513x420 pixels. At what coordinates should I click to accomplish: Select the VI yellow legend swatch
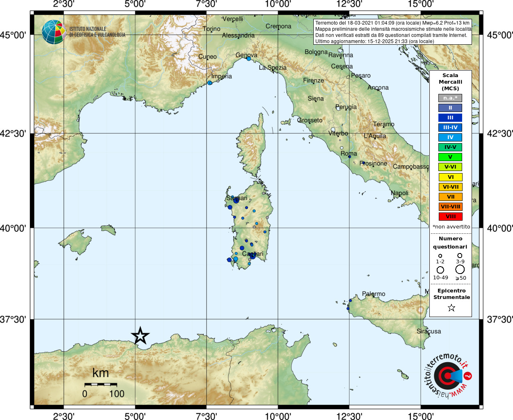pos(450,177)
